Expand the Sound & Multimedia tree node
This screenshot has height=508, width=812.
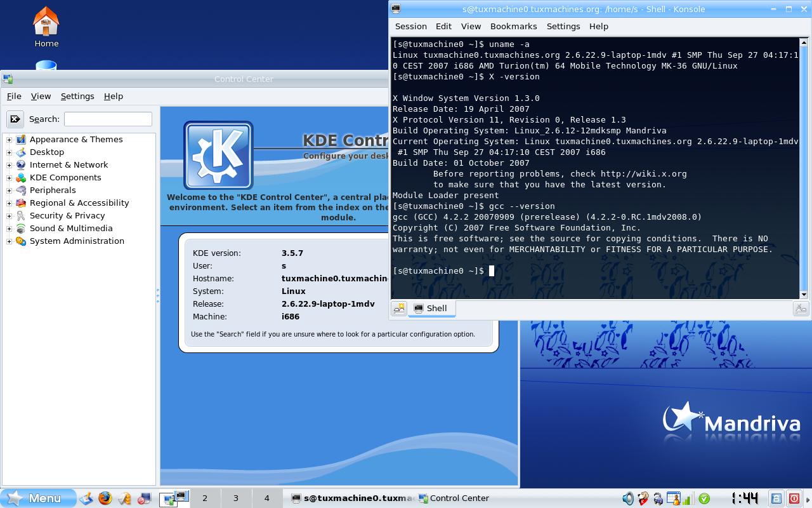tap(10, 229)
